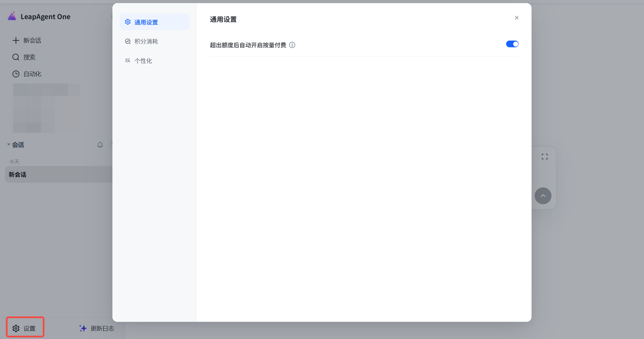Click the personalization icon beside 个性化
644x339 pixels.
[128, 61]
